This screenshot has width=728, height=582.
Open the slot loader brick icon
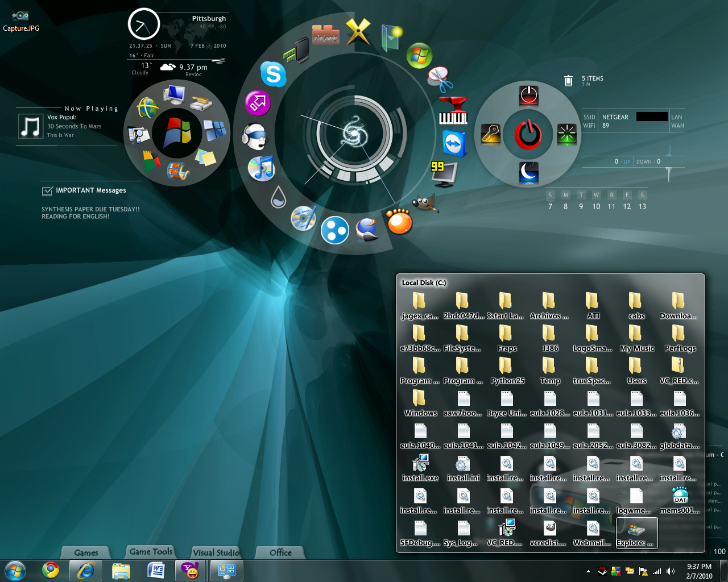click(326, 35)
